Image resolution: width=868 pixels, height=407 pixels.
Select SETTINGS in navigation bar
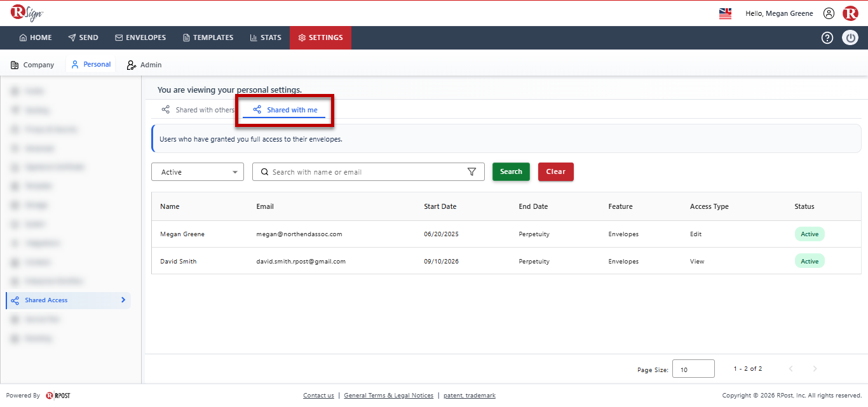pyautogui.click(x=320, y=37)
